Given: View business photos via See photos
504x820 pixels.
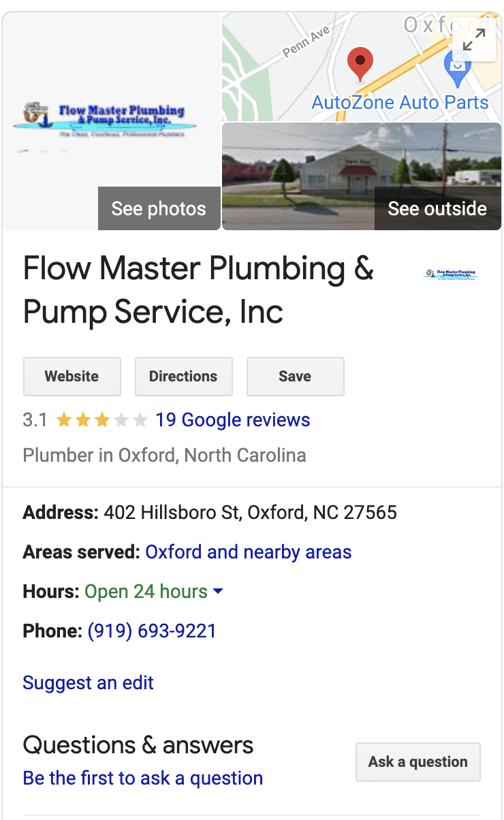Looking at the screenshot, I should [x=159, y=208].
